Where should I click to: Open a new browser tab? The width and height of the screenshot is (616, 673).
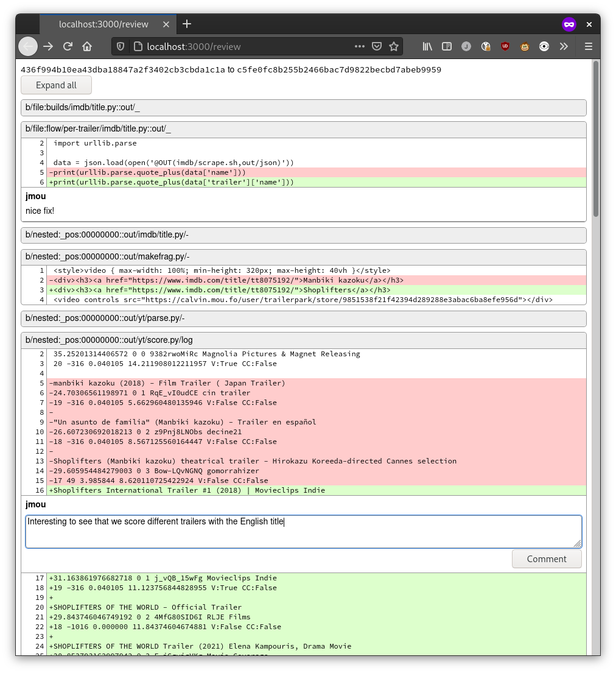(x=187, y=24)
